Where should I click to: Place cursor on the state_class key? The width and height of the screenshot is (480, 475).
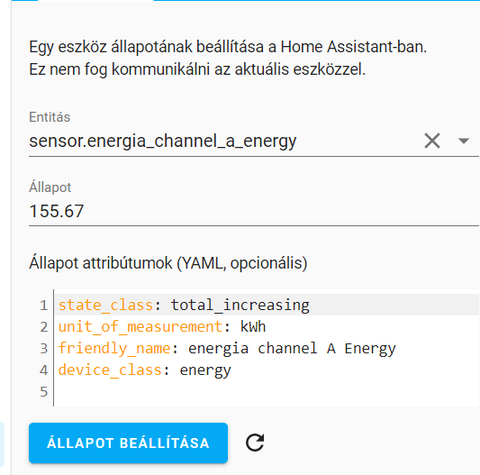[106, 305]
